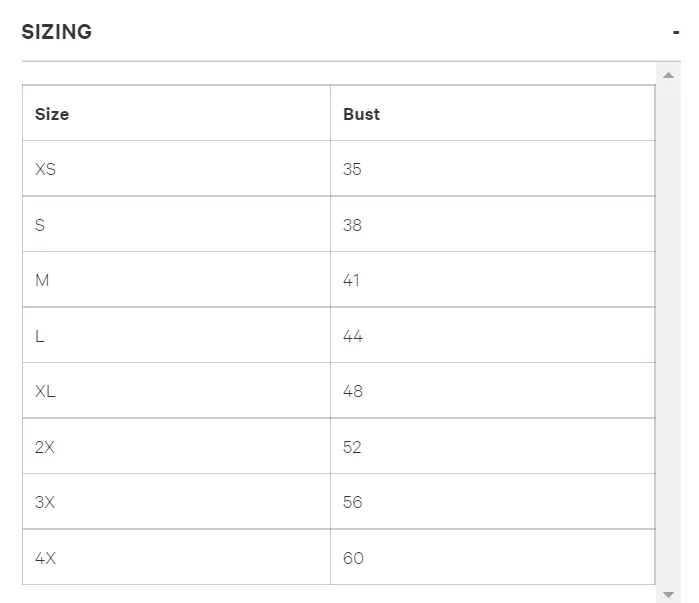
Task: Click the L size cell
Action: click(177, 335)
